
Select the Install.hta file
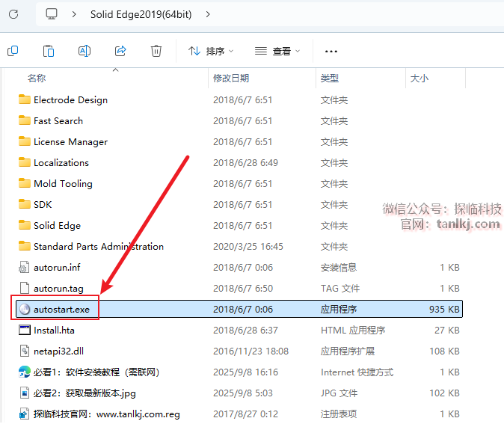54,330
